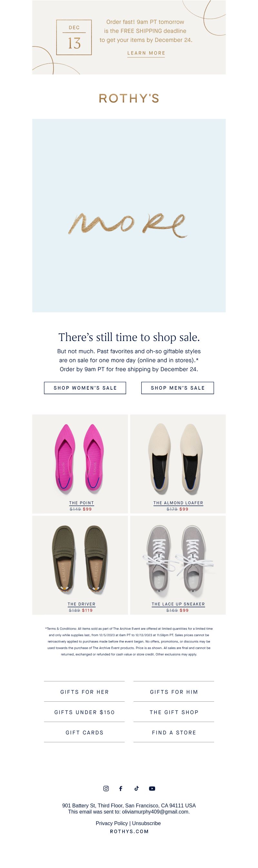Open the Instagram icon link
The height and width of the screenshot is (868, 258).
click(x=106, y=788)
